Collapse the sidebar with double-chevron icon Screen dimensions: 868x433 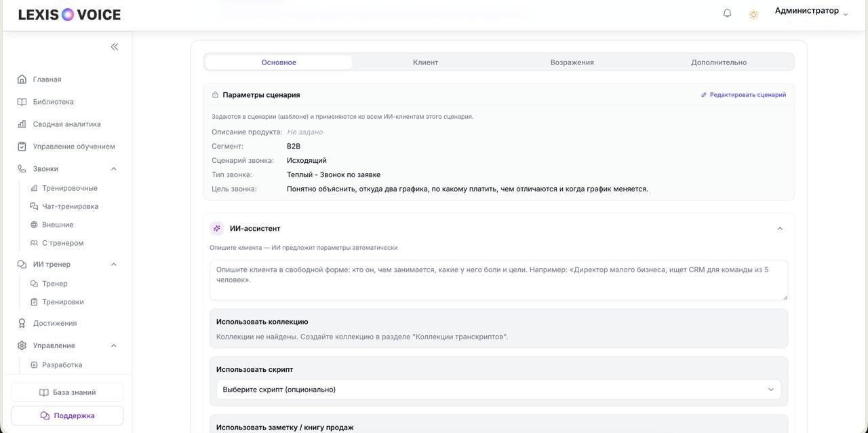pyautogui.click(x=115, y=47)
